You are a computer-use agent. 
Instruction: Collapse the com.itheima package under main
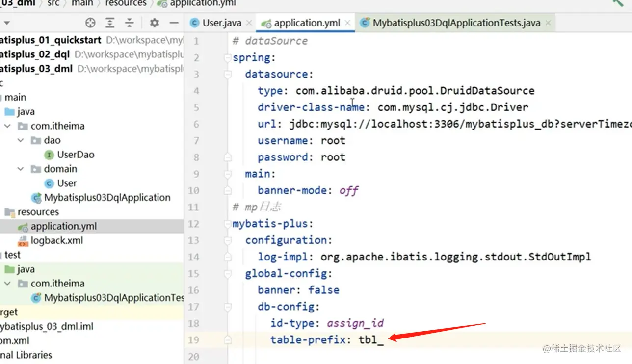7,126
